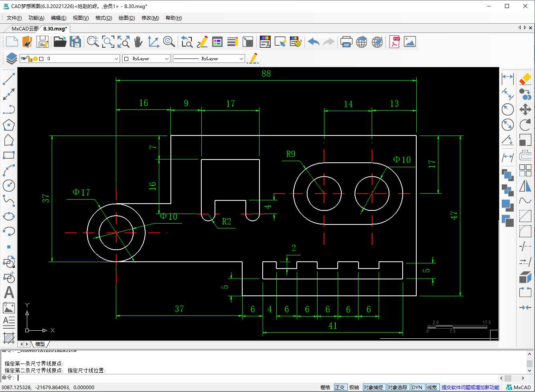Select the Line drawing tool

[9, 79]
